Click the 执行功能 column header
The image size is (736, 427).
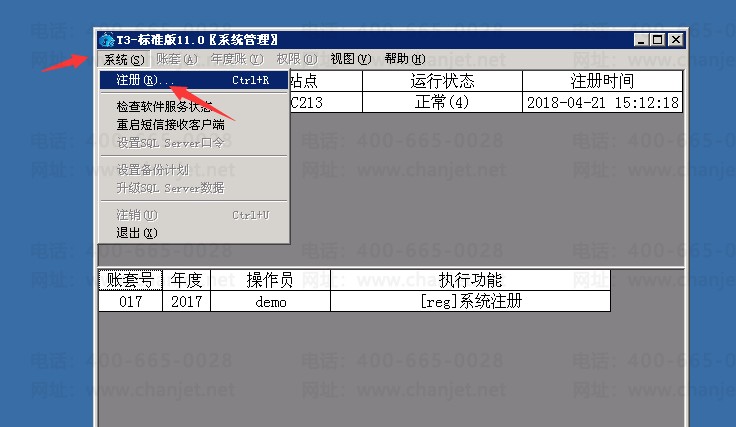(x=470, y=280)
